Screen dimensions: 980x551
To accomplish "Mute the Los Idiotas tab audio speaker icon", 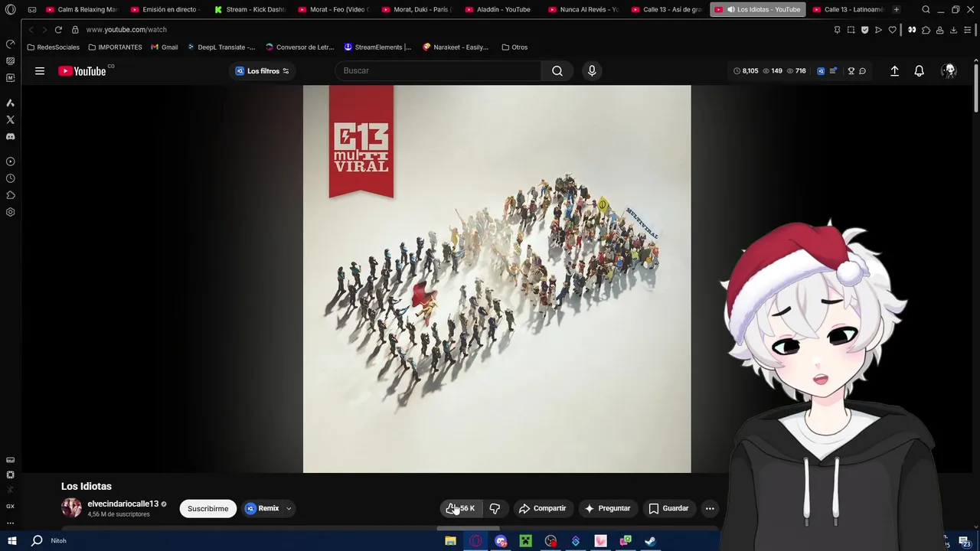I will click(x=730, y=10).
